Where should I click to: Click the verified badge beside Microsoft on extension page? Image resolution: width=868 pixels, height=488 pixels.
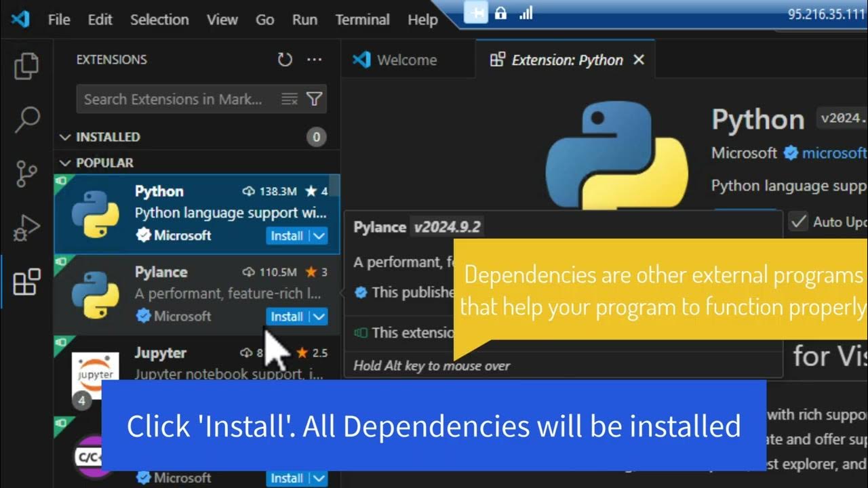(791, 153)
